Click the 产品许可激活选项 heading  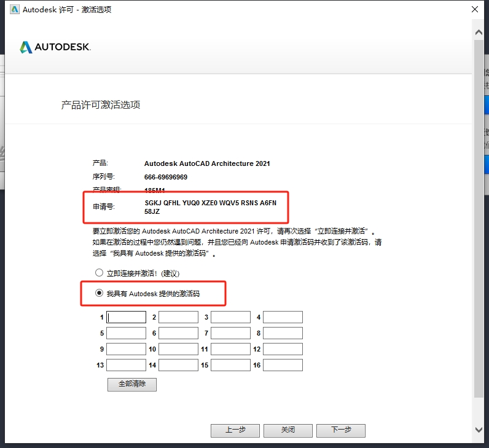(x=100, y=105)
